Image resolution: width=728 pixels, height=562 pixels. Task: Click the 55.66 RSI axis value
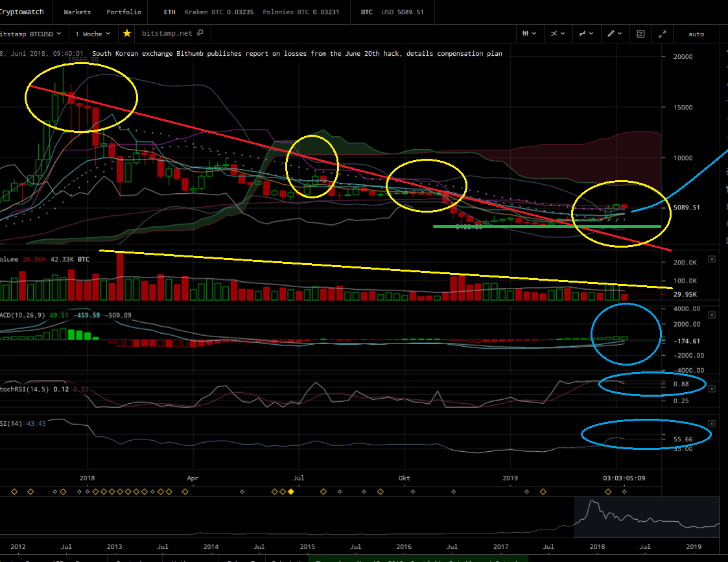[683, 439]
